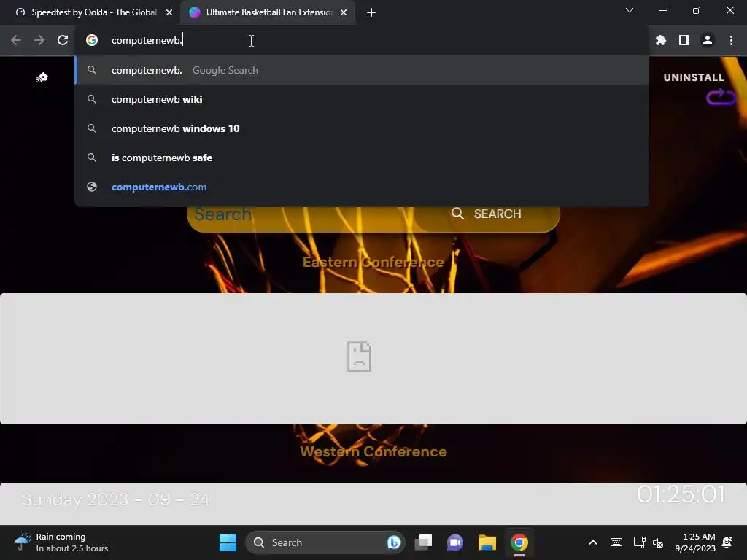Open the notification bell icon

pos(727,542)
